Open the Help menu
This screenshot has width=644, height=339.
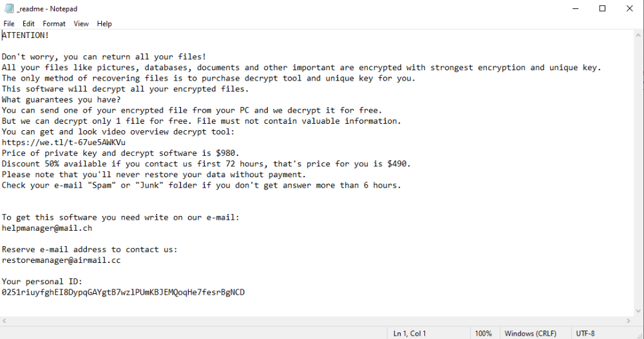tap(104, 24)
